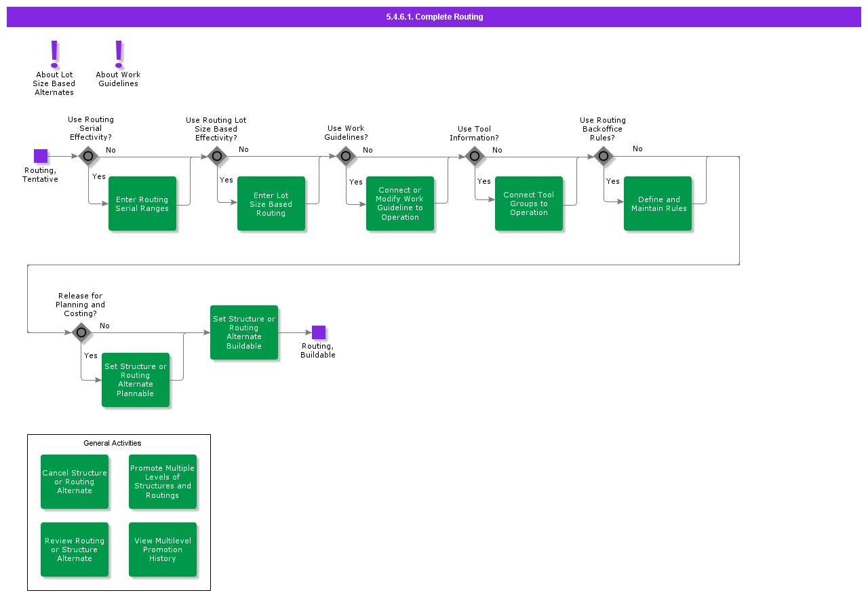Viewport: 868px width, 597px height.
Task: Open Cancel Structure or Routing Alternate activity
Action: coord(75,482)
